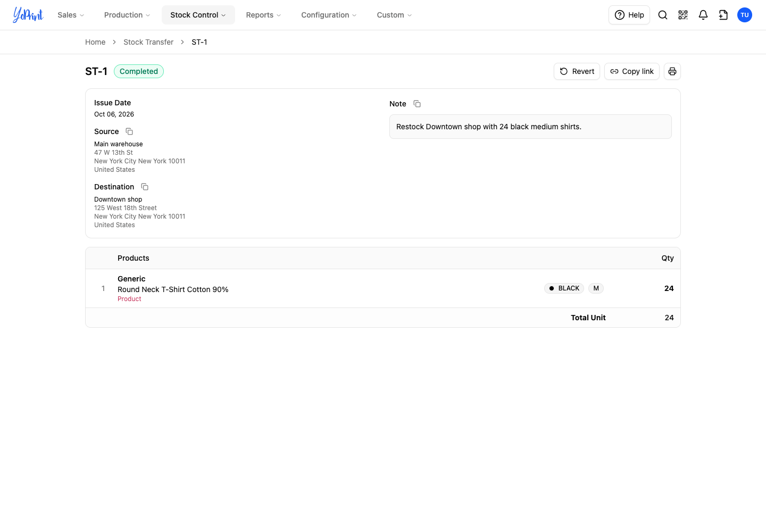
Task: Select the Generic brand name
Action: [131, 279]
